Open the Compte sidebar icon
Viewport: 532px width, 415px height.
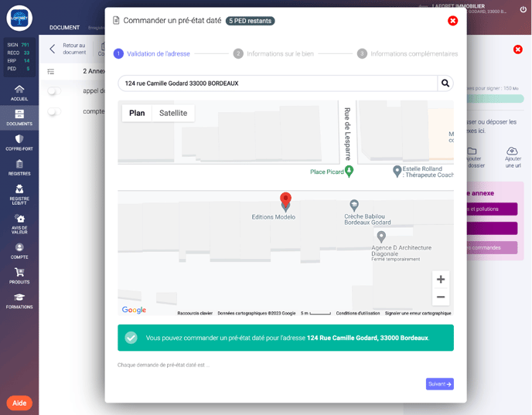click(x=19, y=250)
